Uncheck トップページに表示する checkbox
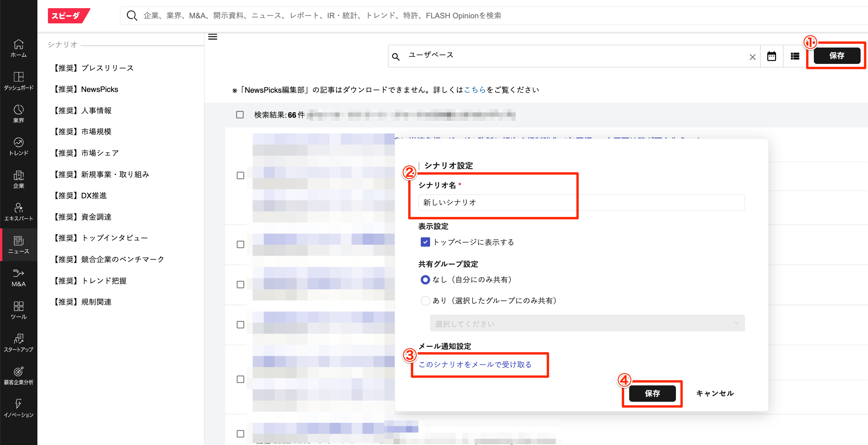 coord(425,242)
